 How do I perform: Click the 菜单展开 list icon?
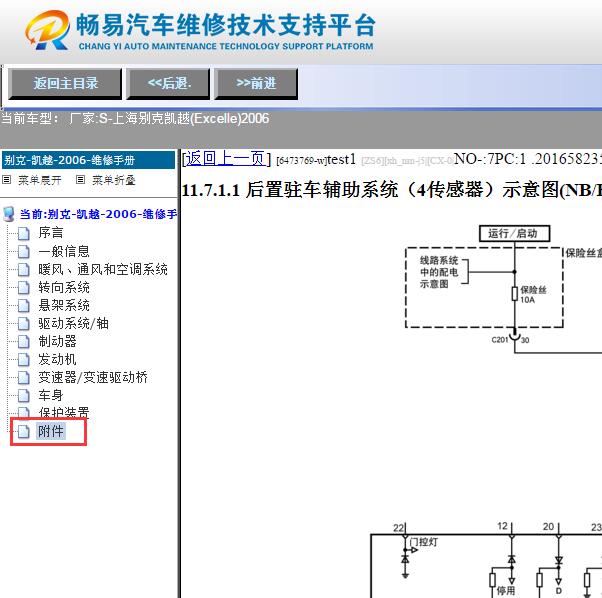tap(7, 180)
